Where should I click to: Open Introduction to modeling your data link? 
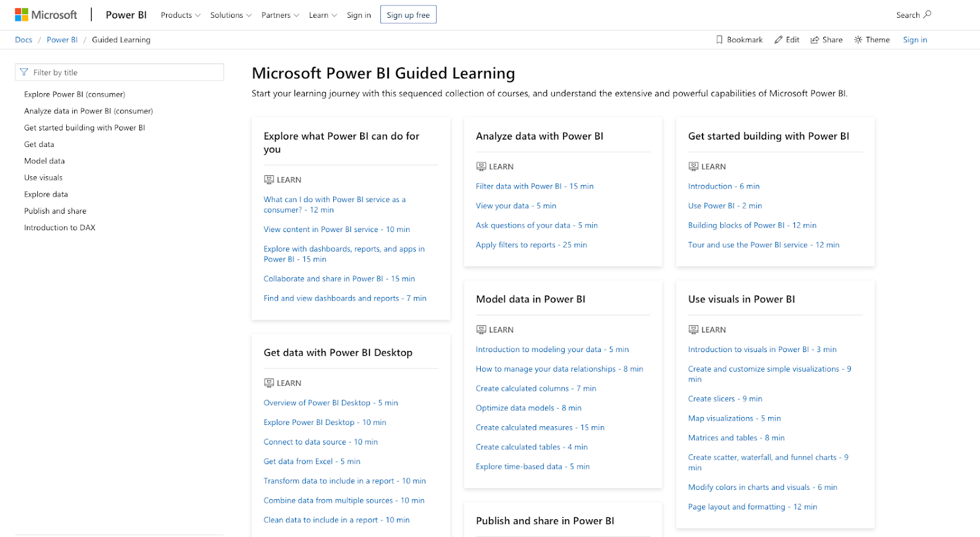point(552,350)
